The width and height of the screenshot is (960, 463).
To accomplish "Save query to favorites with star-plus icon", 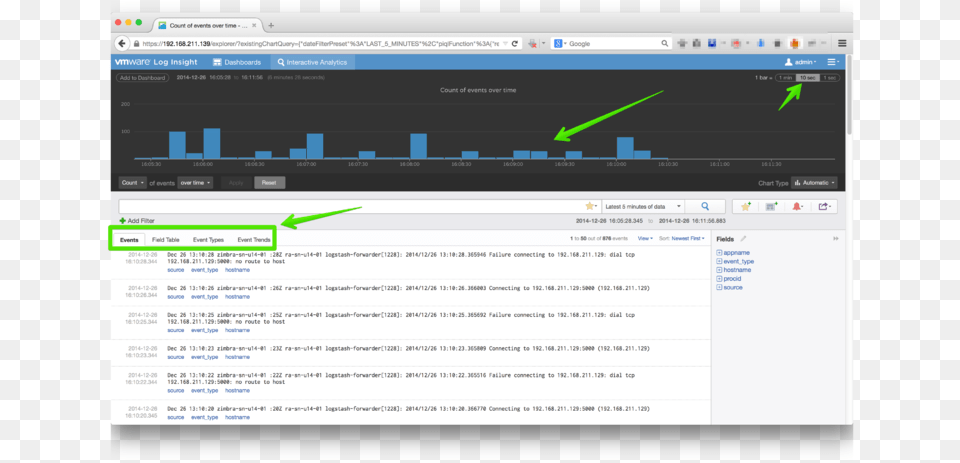I will (x=746, y=206).
